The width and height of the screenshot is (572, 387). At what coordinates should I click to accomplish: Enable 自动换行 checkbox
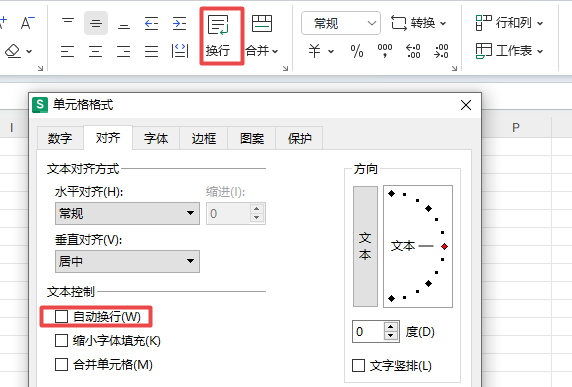61,316
